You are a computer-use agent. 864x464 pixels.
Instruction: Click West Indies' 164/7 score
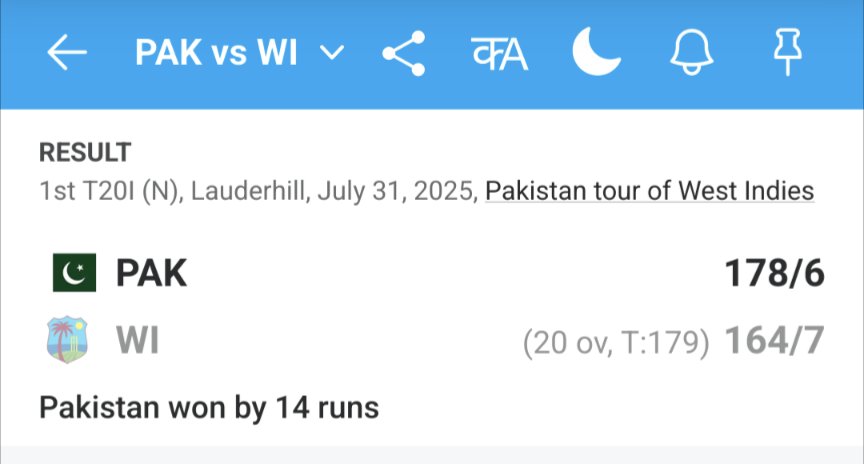point(774,340)
